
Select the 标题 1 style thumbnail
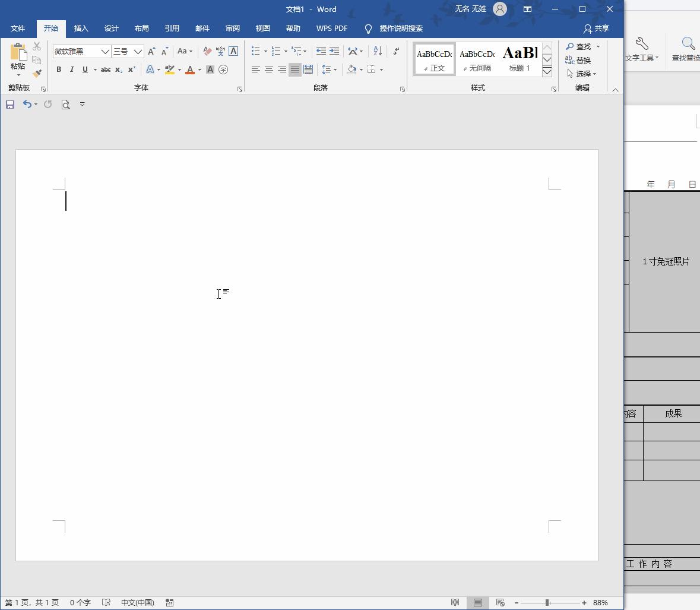pos(520,59)
